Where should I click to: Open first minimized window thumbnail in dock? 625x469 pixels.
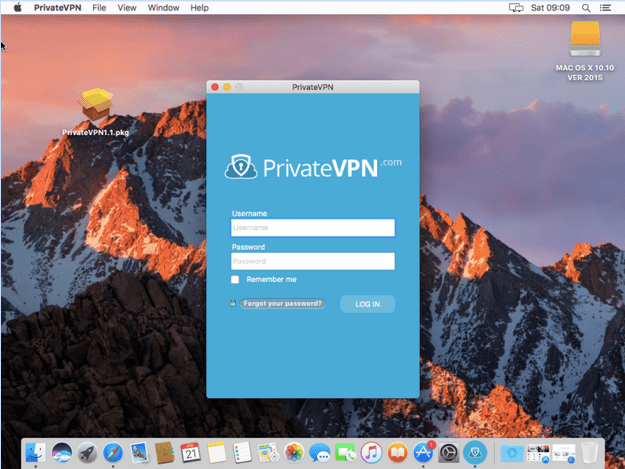pos(538,453)
